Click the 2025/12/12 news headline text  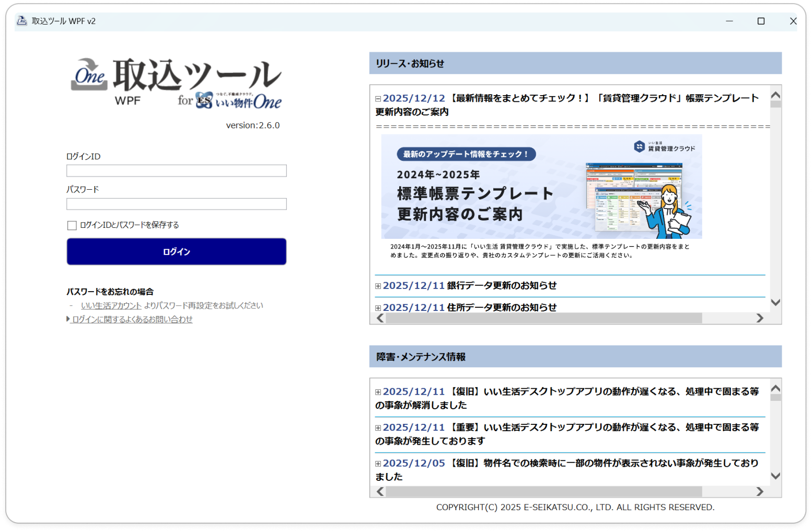(x=567, y=105)
